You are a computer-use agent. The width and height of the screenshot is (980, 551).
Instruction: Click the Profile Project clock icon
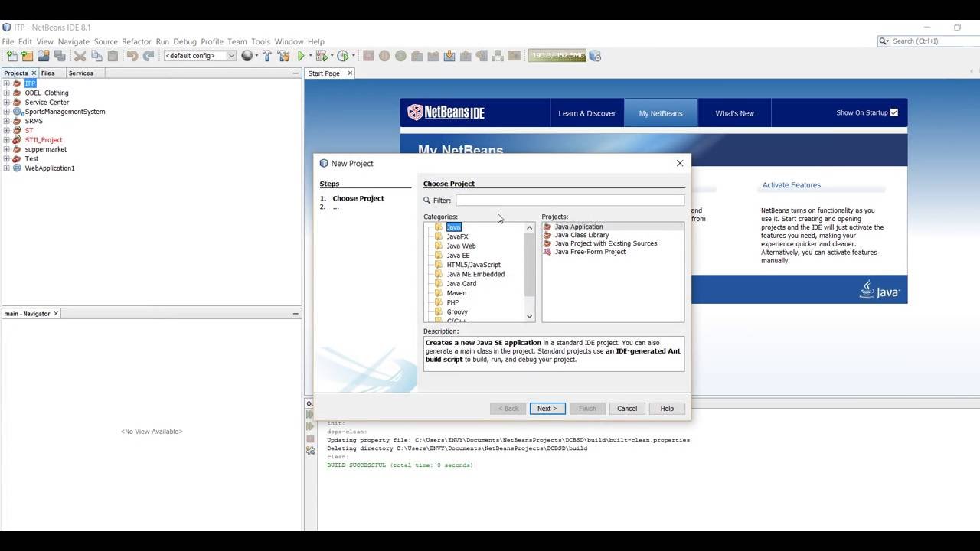point(343,56)
